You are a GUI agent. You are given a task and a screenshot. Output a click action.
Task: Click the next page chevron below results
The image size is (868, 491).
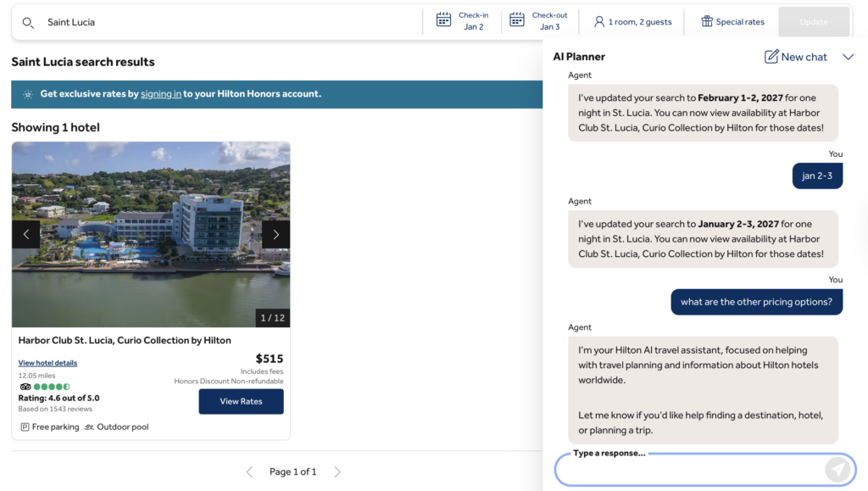point(337,471)
